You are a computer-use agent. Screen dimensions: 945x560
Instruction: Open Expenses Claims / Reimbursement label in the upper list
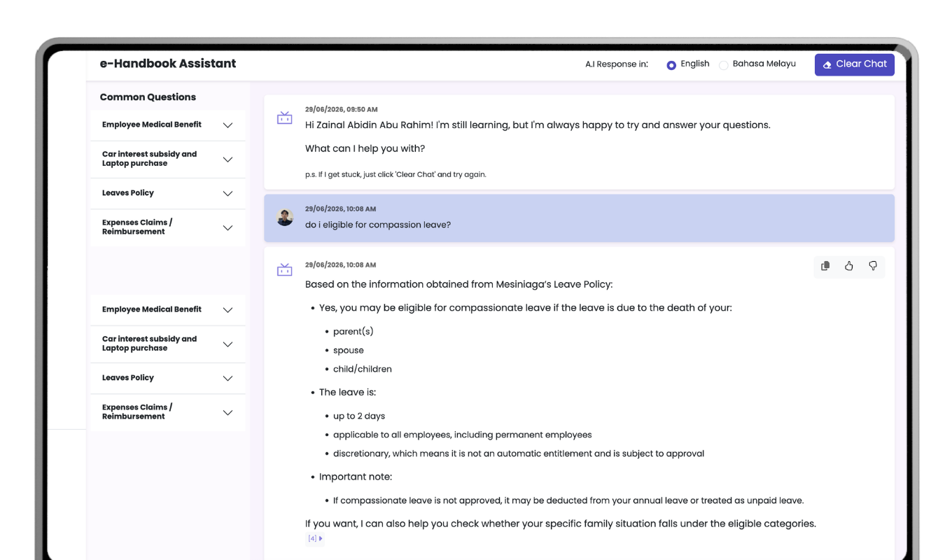[137, 227]
